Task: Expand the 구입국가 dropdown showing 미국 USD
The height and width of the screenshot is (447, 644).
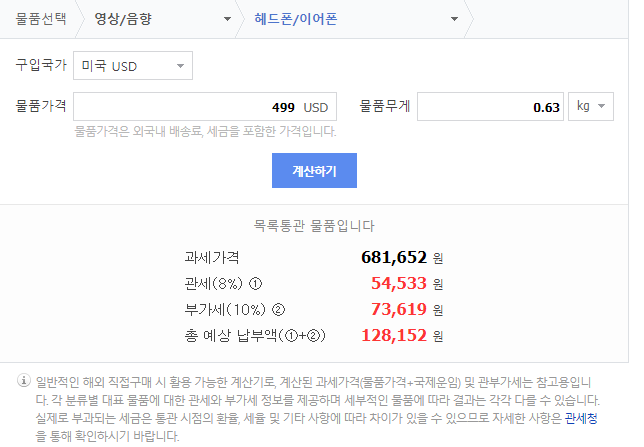Action: (133, 66)
